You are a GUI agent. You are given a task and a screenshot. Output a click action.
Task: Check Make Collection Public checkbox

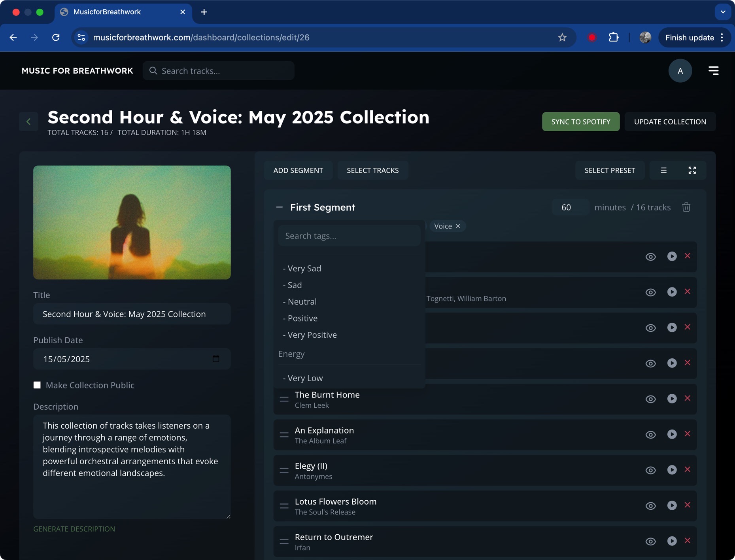click(x=37, y=385)
